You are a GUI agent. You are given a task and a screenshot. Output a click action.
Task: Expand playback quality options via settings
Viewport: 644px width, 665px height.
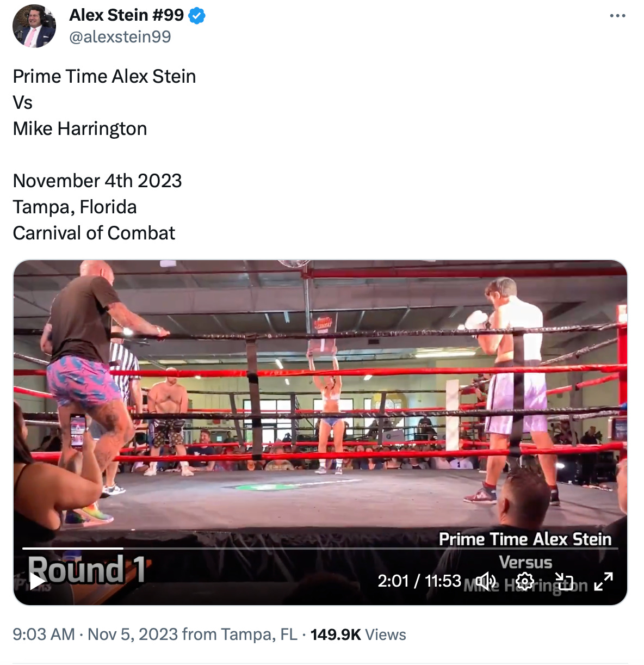point(525,581)
